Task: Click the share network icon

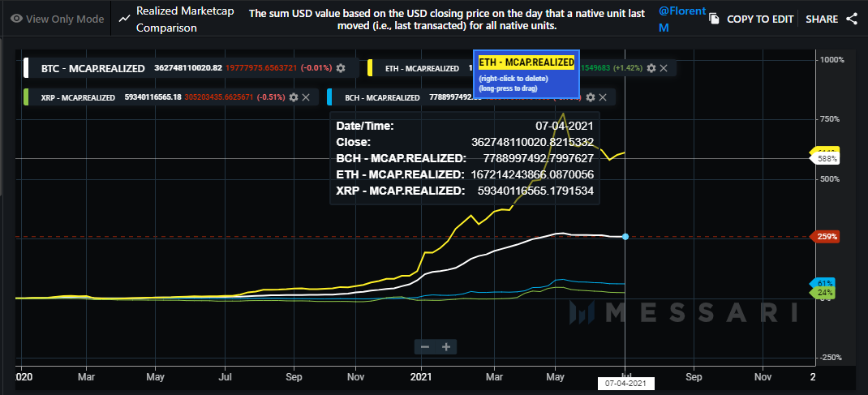Action: click(852, 19)
